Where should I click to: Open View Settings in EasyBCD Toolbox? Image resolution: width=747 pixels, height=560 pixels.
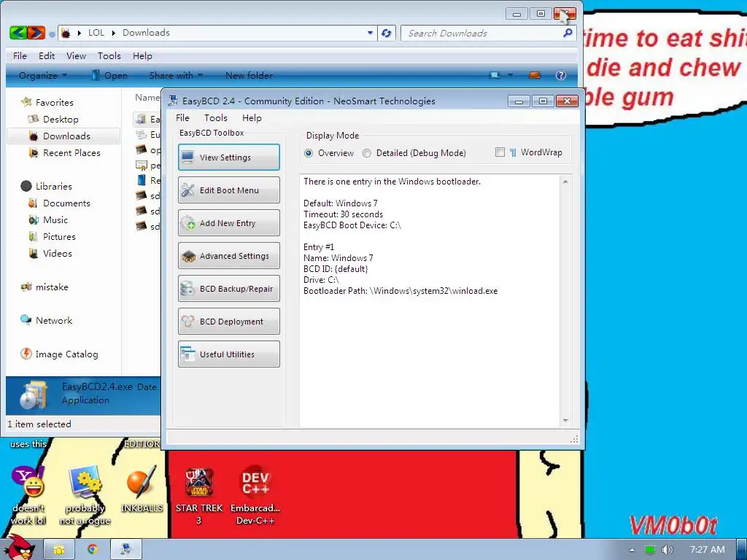pos(228,157)
